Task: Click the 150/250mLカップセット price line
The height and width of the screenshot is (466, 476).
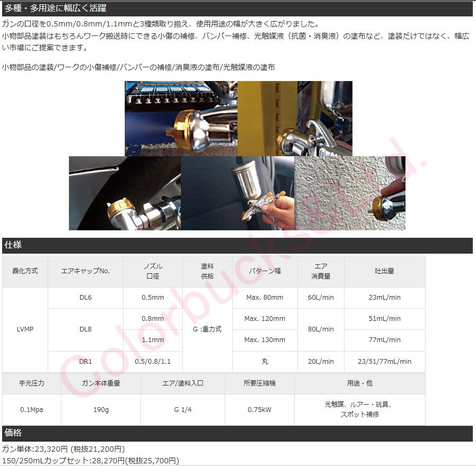Action: 91,461
